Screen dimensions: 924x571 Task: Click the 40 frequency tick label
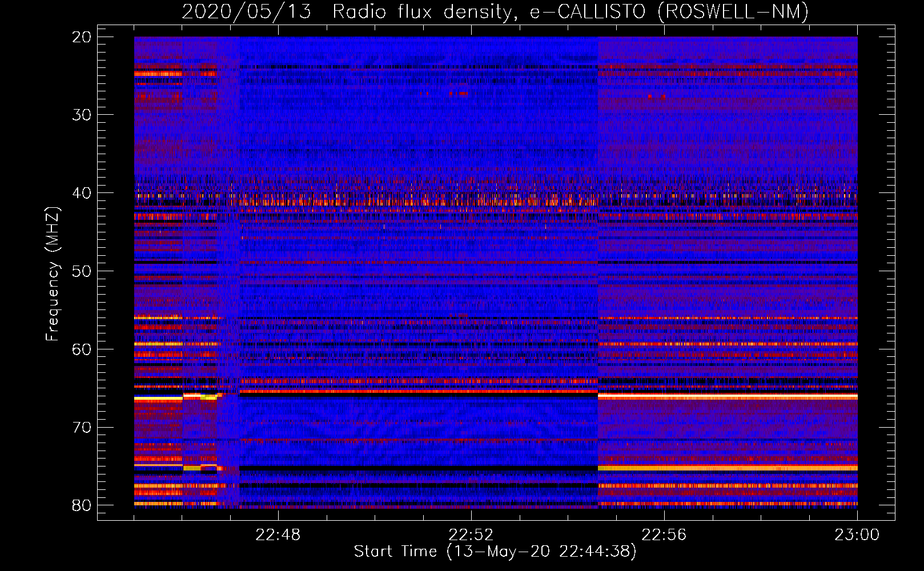[x=82, y=193]
